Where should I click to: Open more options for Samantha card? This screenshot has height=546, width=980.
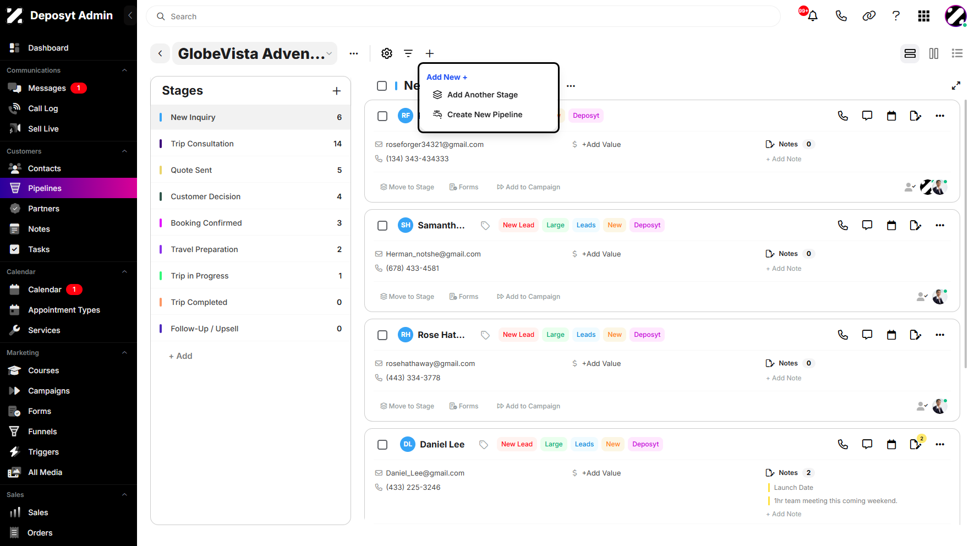[940, 225]
